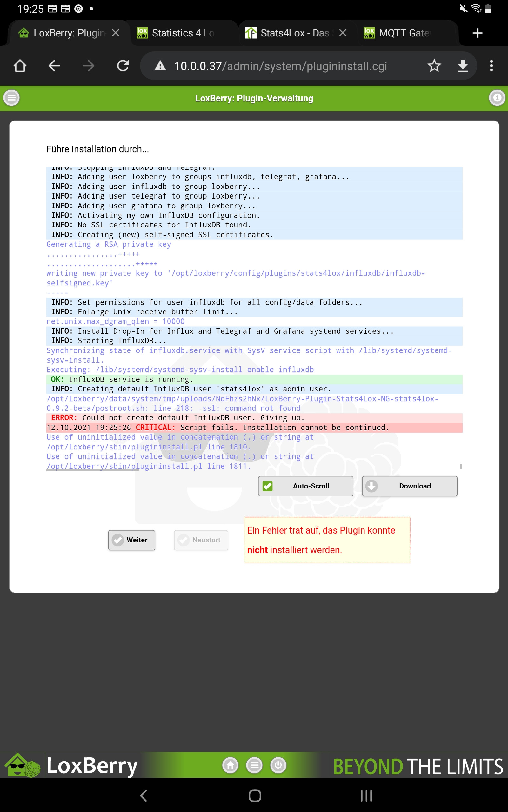
Task: Open a new browser tab with plus
Action: [478, 33]
